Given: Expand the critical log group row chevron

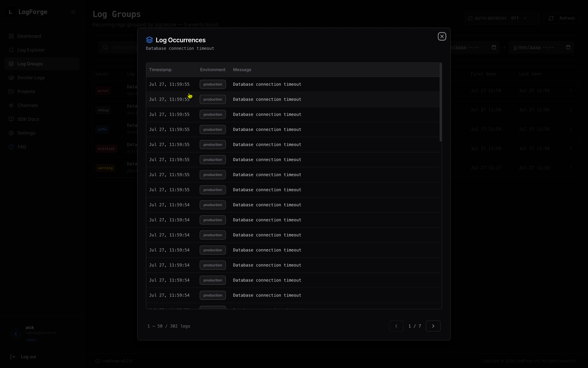Looking at the screenshot, I should tap(571, 148).
